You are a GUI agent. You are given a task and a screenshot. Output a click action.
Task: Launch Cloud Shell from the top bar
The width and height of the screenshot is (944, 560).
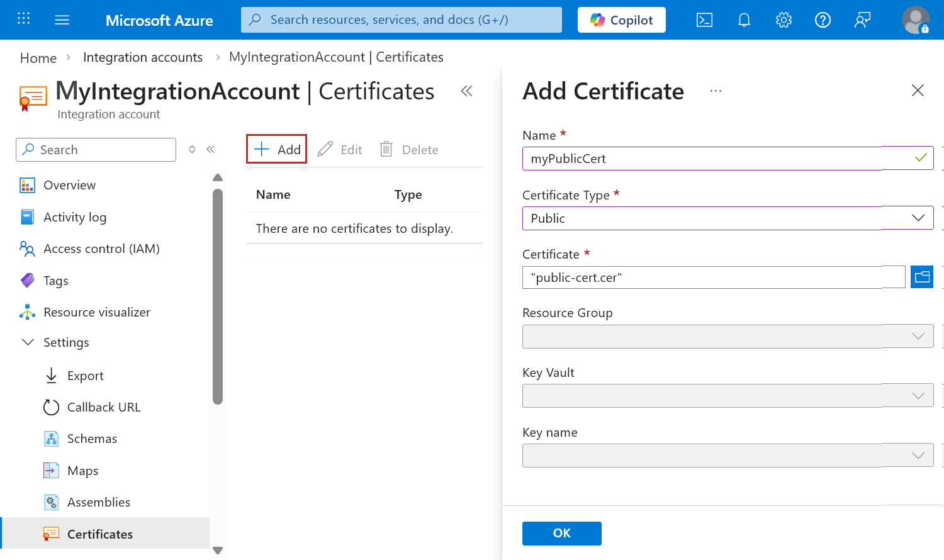coord(704,20)
